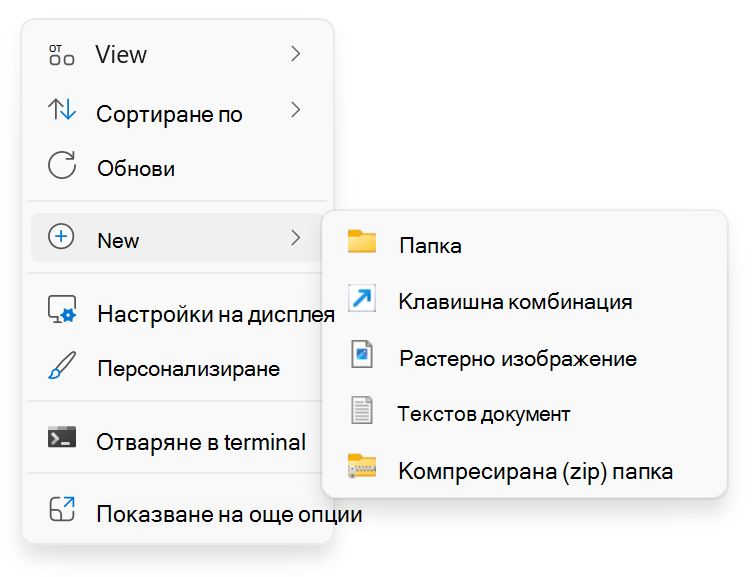Click the refresh circular arrow icon
Screen dimensions: 756x577
click(62, 165)
